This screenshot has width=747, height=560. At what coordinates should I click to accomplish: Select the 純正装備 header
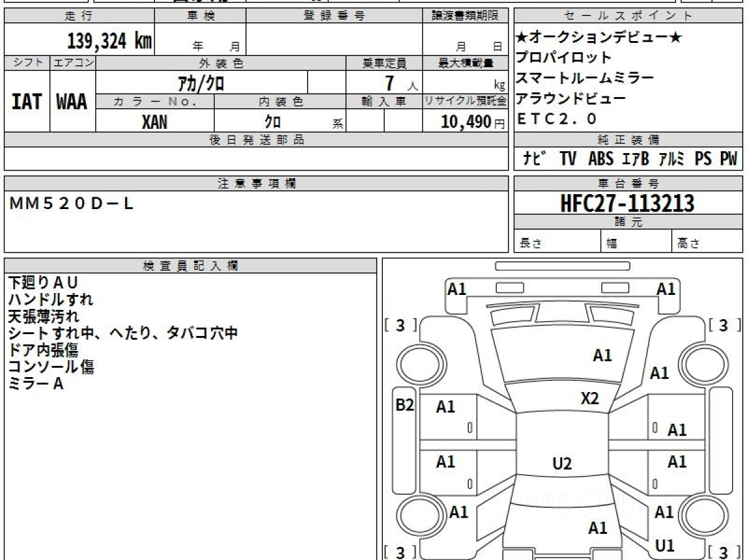click(x=628, y=139)
